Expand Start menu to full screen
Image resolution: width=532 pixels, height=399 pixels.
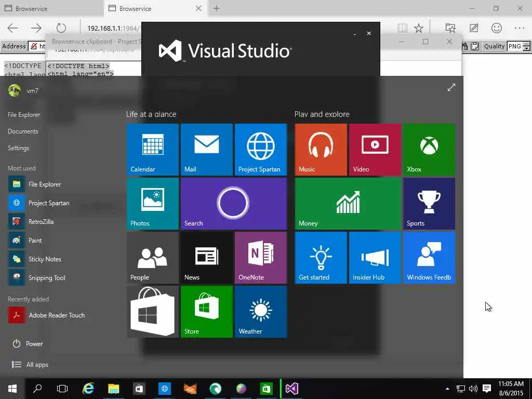451,87
